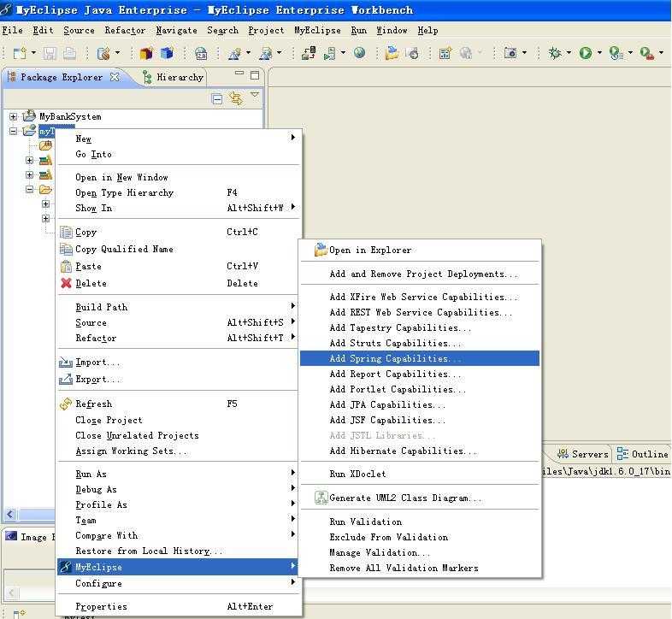Screen dimensions: 672x619
Task: Click Package Explorer horizontal scrollbar left arrow
Action: 10,514
